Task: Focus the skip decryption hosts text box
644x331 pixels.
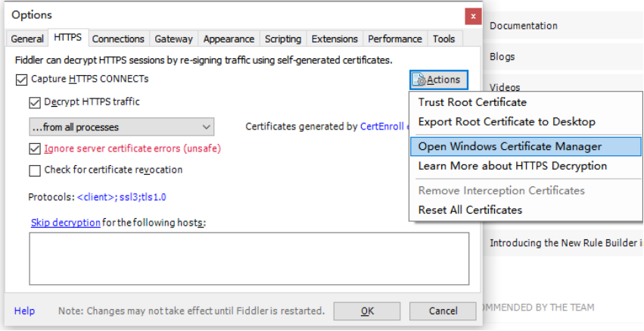Action: point(249,258)
